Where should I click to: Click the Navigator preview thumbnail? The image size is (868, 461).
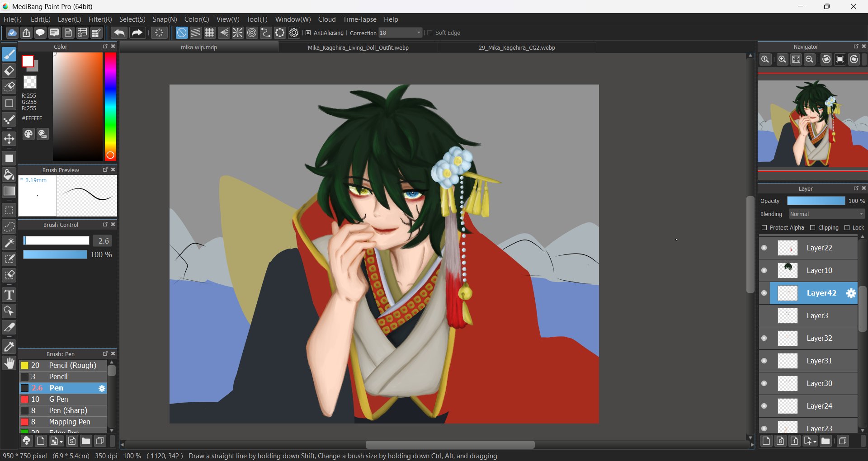(x=812, y=123)
